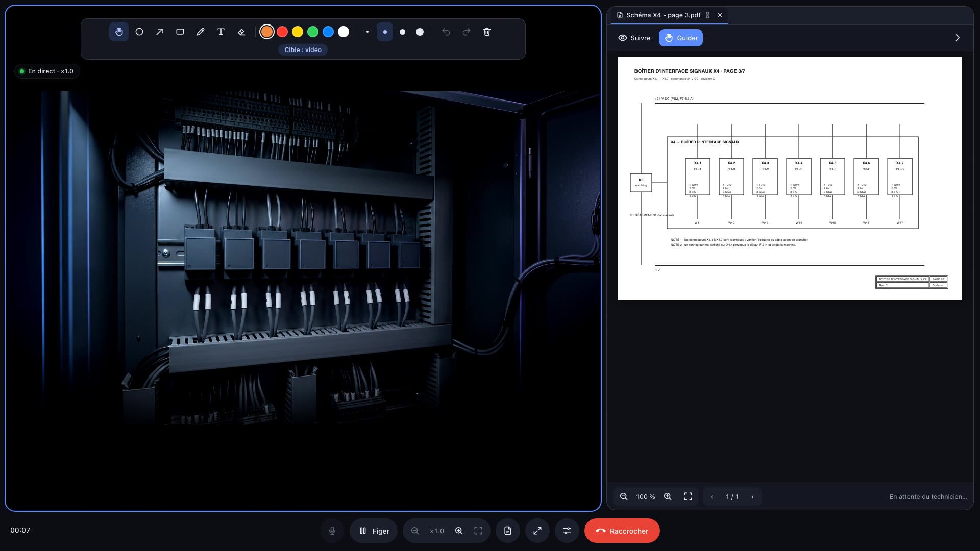980x551 pixels.
Task: Fit video to frame
Action: [x=478, y=531]
